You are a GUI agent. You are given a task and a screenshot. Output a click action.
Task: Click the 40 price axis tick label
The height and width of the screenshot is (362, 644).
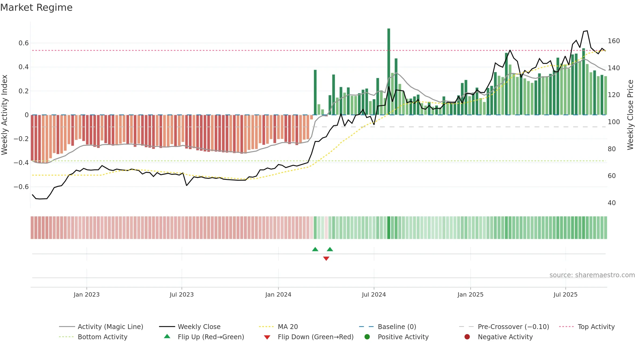[612, 203]
